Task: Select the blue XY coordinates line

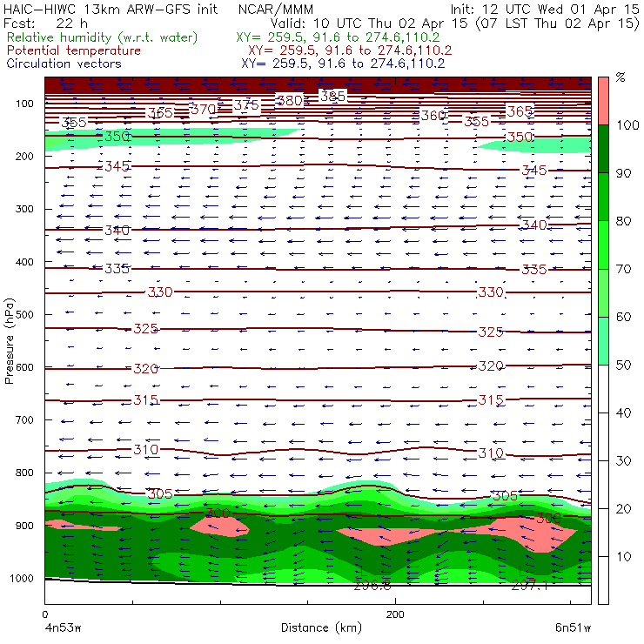Action: point(343,64)
